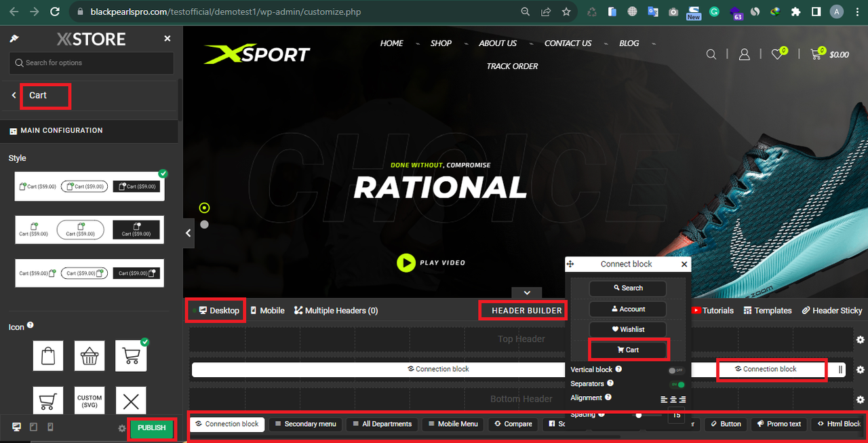Click the move handle of Connect block popup
The height and width of the screenshot is (443, 868).
click(x=570, y=264)
